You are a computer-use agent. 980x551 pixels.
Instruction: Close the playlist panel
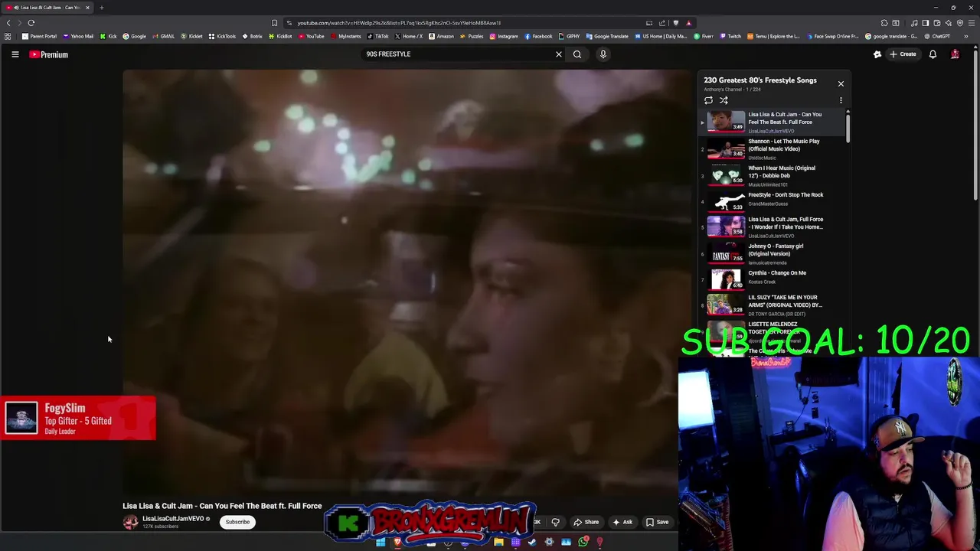841,83
